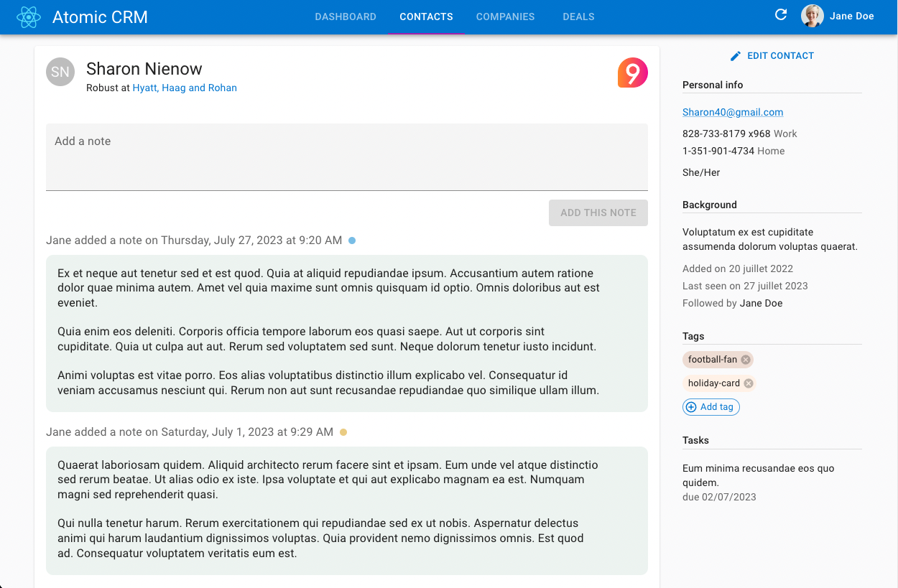
Task: Remove the holiday-card tag
Action: [x=749, y=383]
